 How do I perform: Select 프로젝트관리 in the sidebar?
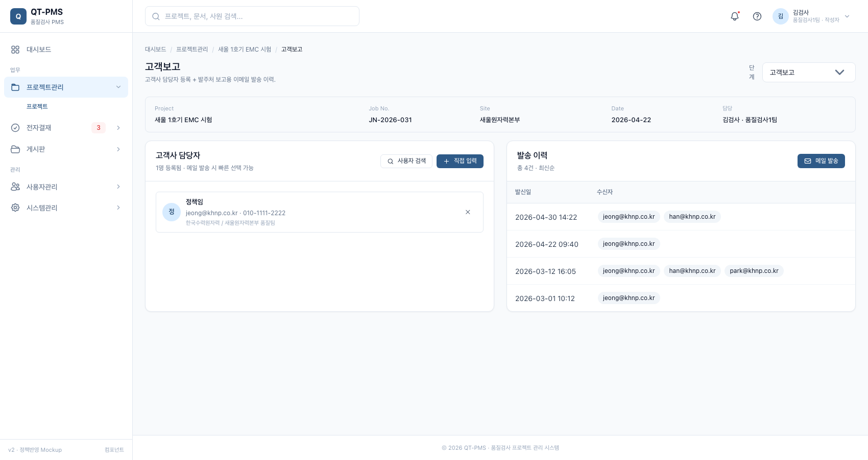pyautogui.click(x=66, y=87)
